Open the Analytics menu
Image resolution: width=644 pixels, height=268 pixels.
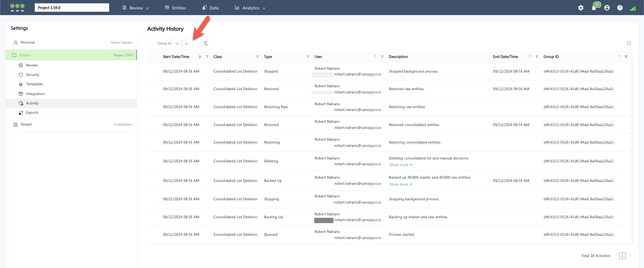click(x=250, y=8)
